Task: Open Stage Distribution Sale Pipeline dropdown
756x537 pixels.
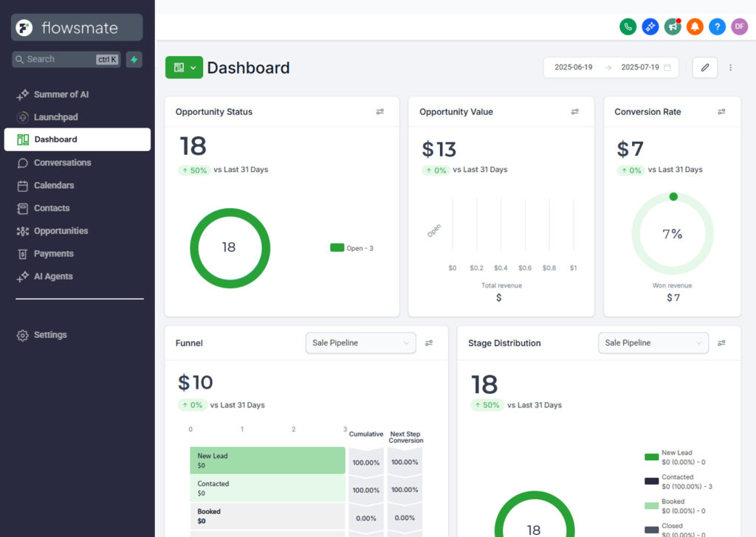Action: click(x=653, y=343)
